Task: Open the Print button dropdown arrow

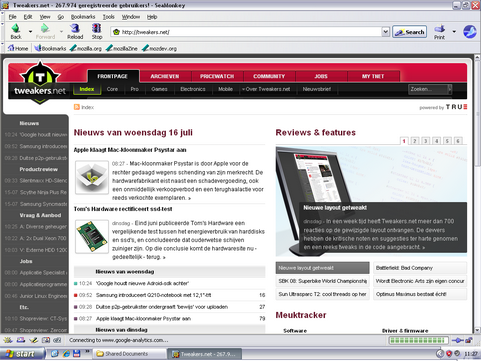Action: (x=454, y=32)
